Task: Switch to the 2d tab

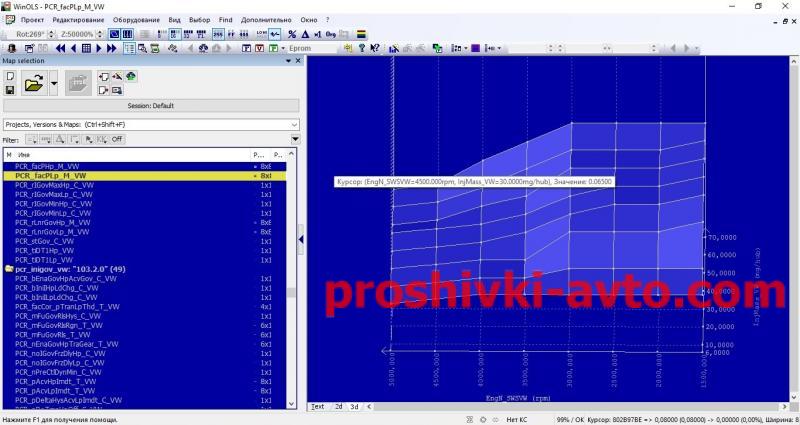Action: pyautogui.click(x=338, y=407)
